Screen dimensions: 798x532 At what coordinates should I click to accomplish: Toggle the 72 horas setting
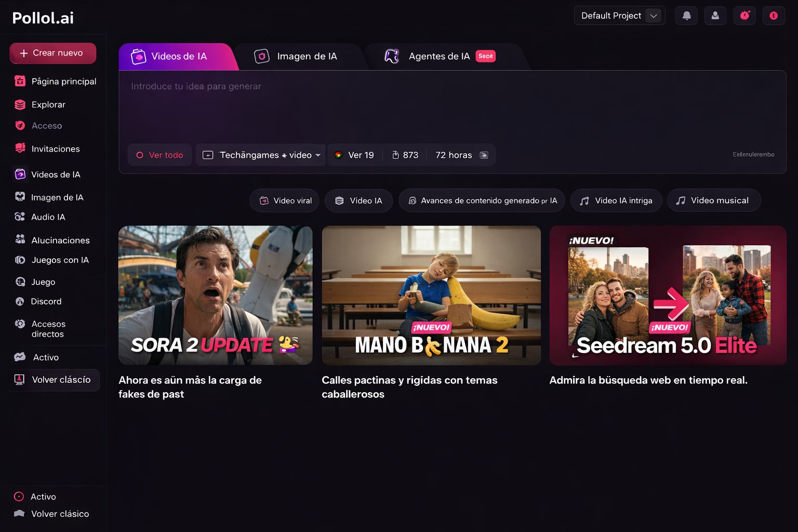click(x=461, y=155)
